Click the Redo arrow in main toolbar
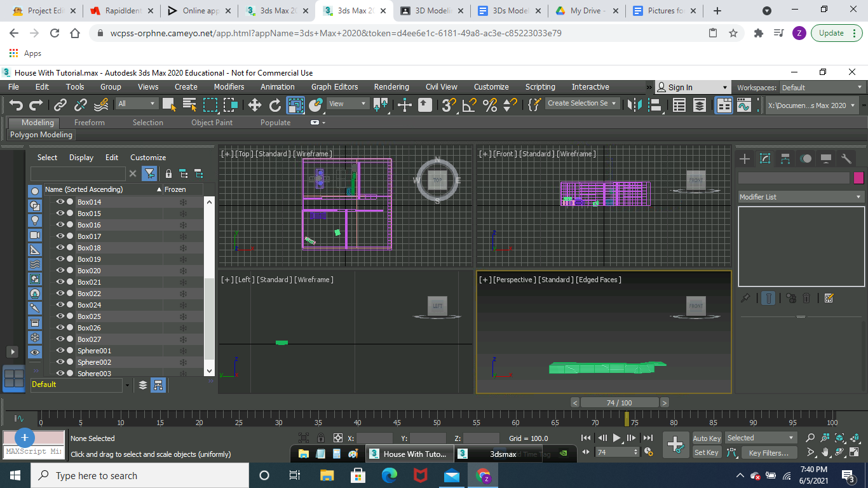This screenshot has height=488, width=868. [36, 105]
